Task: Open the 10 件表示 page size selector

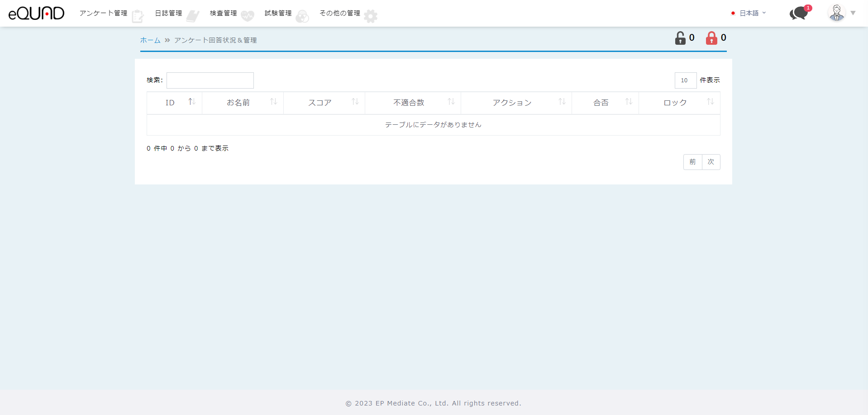Action: [x=685, y=80]
